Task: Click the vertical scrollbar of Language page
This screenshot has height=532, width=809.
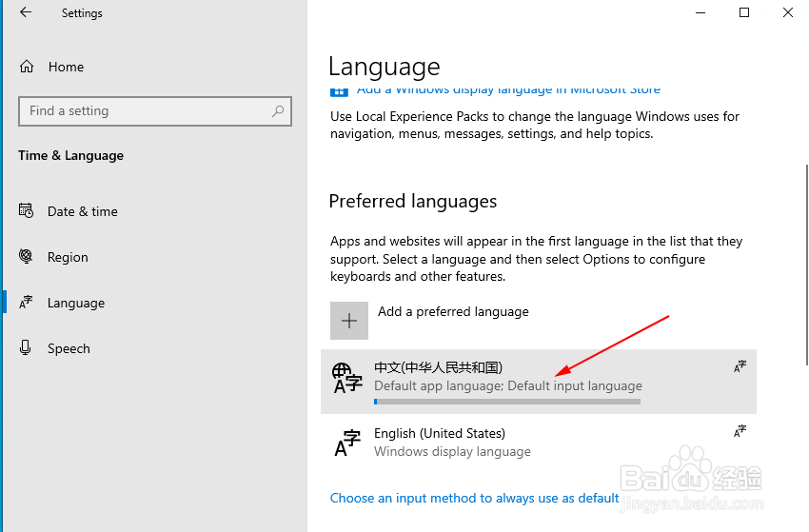Action: pos(806,265)
